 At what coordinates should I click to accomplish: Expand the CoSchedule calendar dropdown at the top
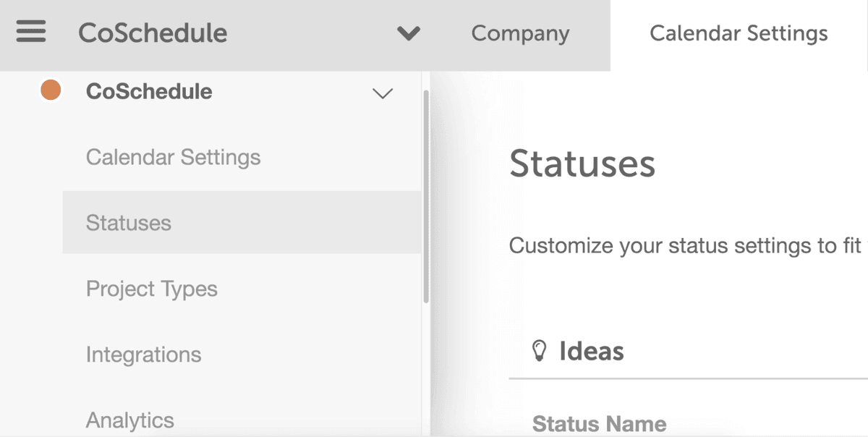click(408, 33)
